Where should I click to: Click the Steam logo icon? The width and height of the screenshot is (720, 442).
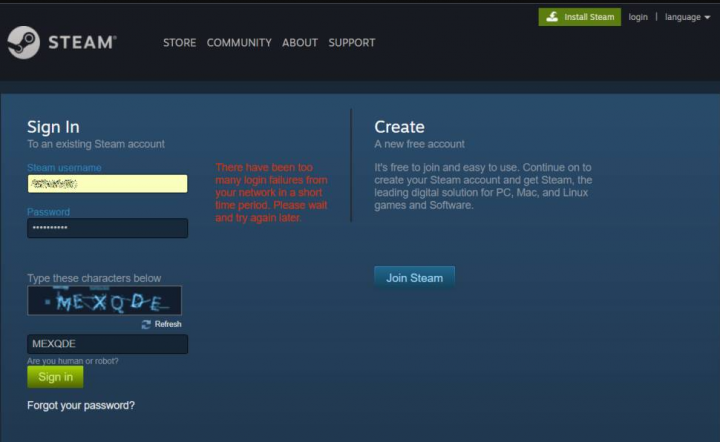(24, 43)
